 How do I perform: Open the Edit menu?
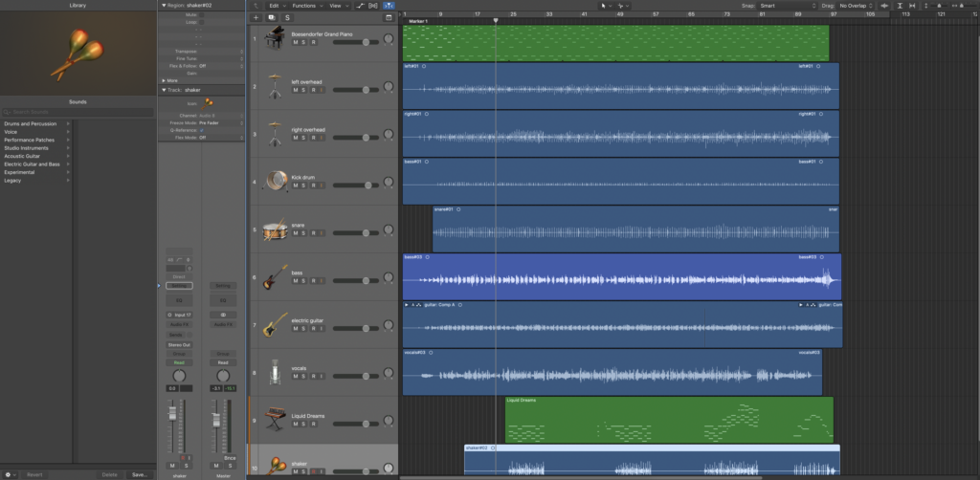277,6
